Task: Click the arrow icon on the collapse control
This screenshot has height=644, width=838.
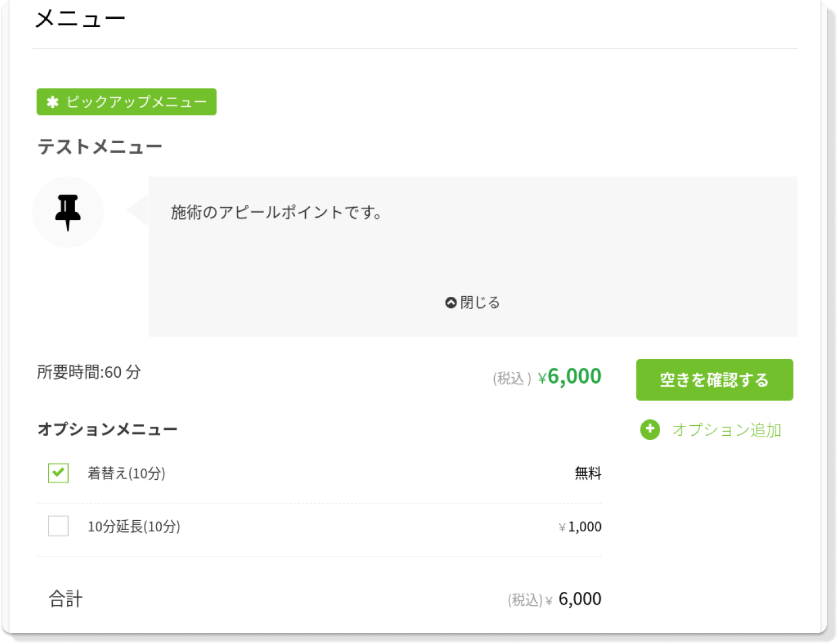Action: [451, 303]
